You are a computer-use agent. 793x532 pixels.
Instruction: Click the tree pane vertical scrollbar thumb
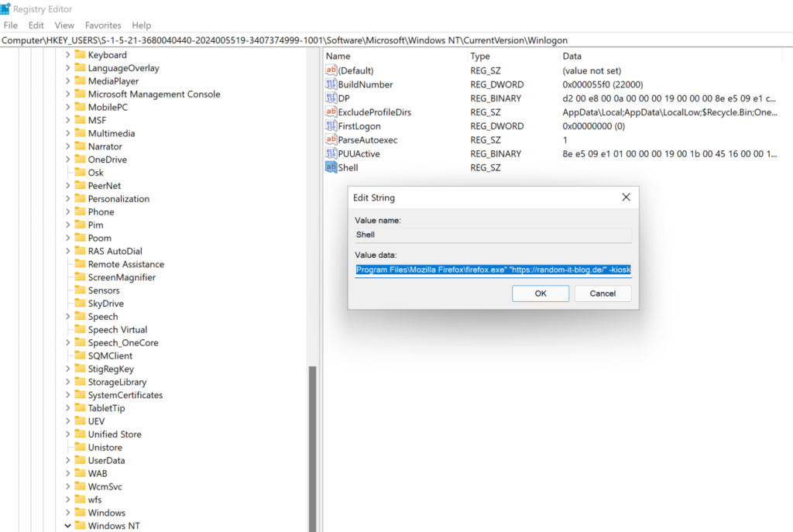point(313,448)
